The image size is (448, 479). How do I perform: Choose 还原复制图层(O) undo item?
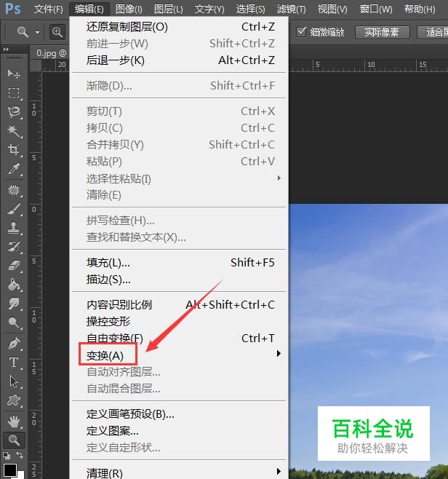(179, 27)
